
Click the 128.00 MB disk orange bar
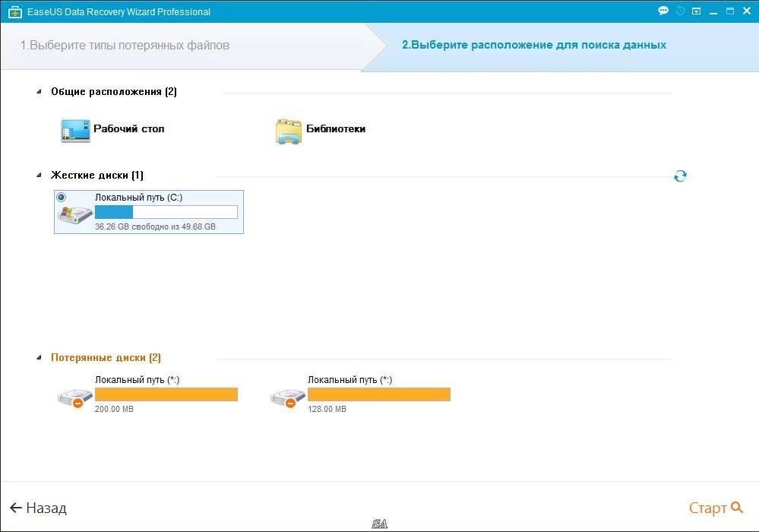tap(379, 394)
